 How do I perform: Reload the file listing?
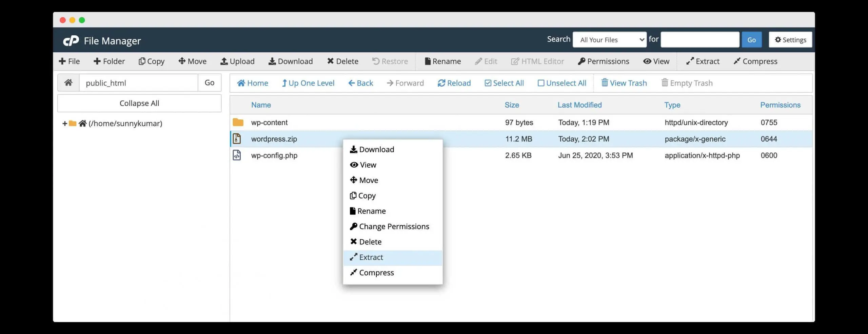[454, 83]
